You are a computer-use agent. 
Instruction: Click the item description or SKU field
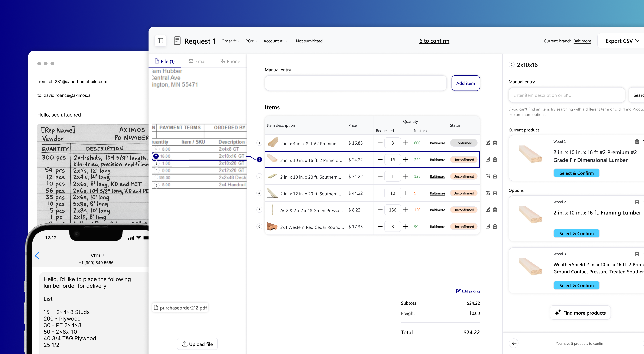pos(566,95)
